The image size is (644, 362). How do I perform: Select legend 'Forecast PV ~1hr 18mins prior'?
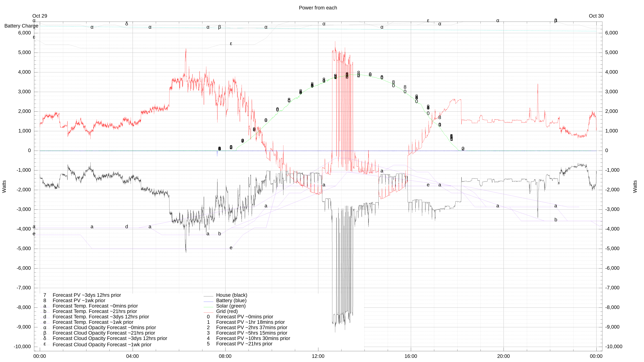pos(250,322)
